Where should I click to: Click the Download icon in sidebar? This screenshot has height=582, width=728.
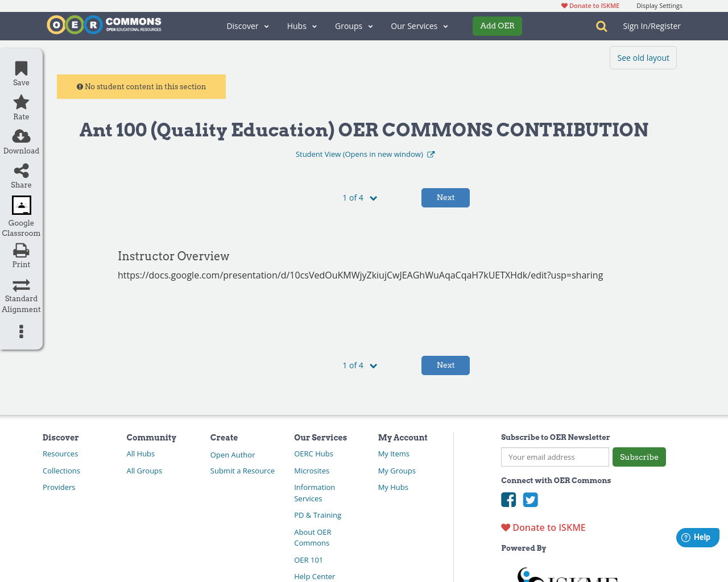point(20,135)
